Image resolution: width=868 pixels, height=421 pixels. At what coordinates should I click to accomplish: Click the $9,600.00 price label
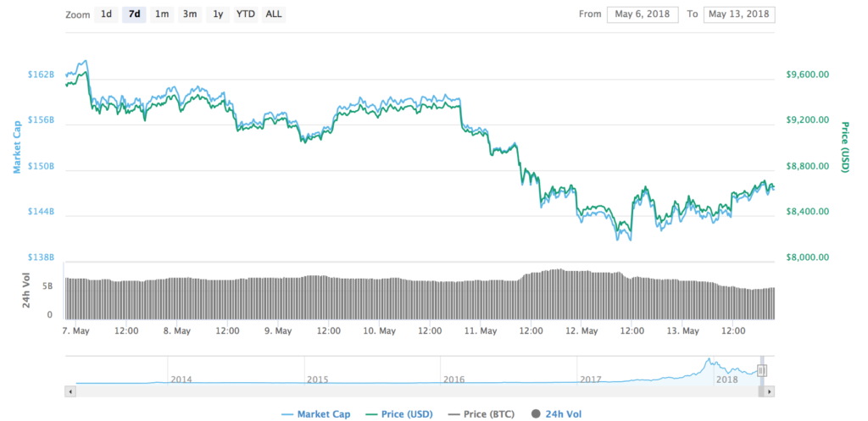click(807, 75)
